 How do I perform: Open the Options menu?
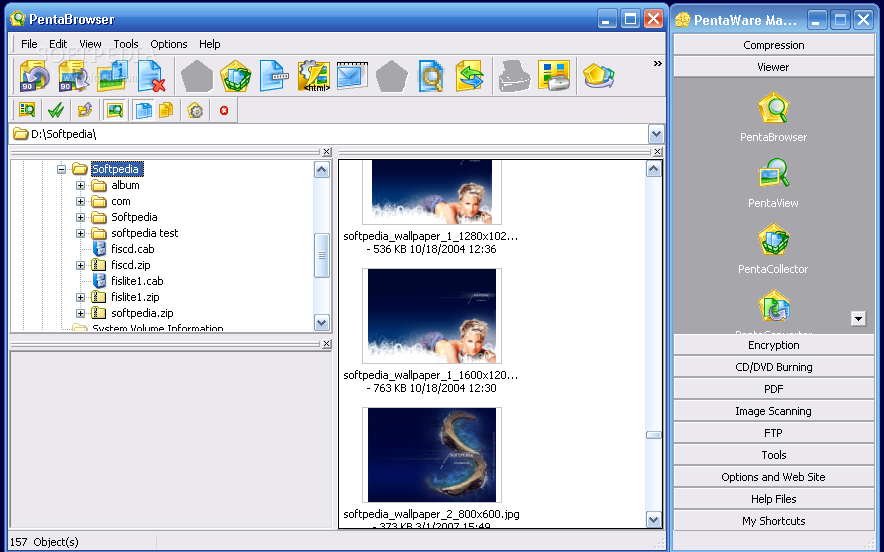tap(169, 44)
